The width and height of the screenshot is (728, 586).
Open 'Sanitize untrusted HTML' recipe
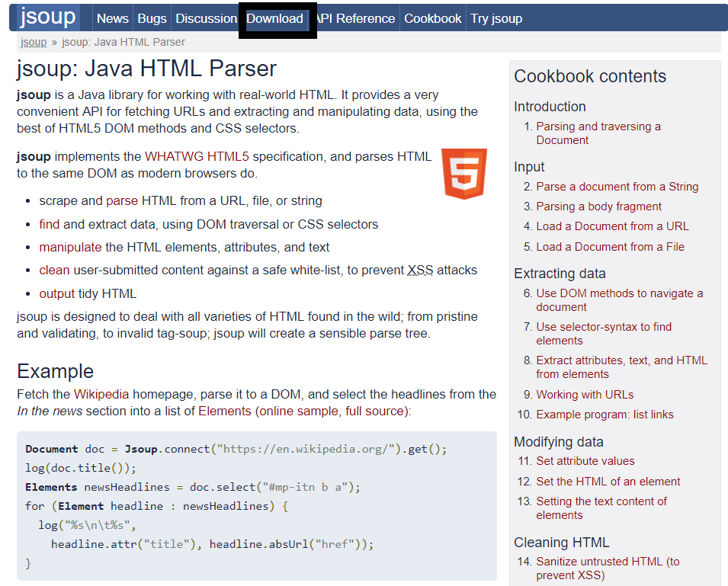[x=608, y=568]
